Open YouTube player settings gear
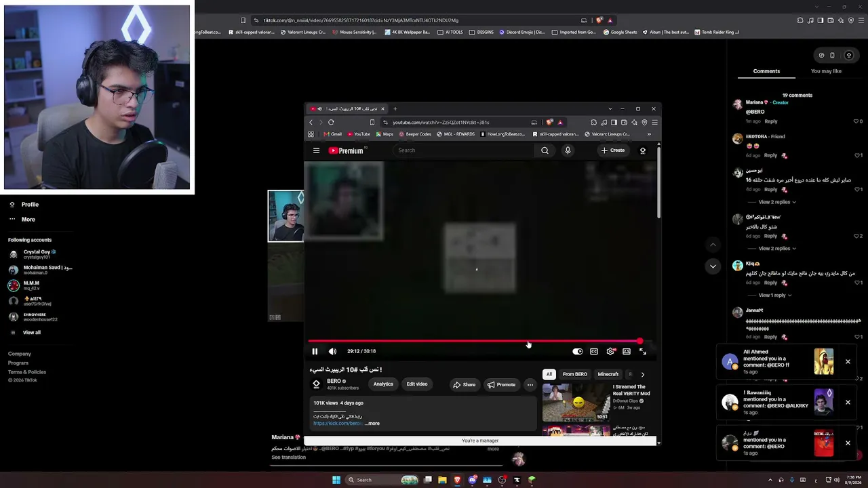 point(610,351)
